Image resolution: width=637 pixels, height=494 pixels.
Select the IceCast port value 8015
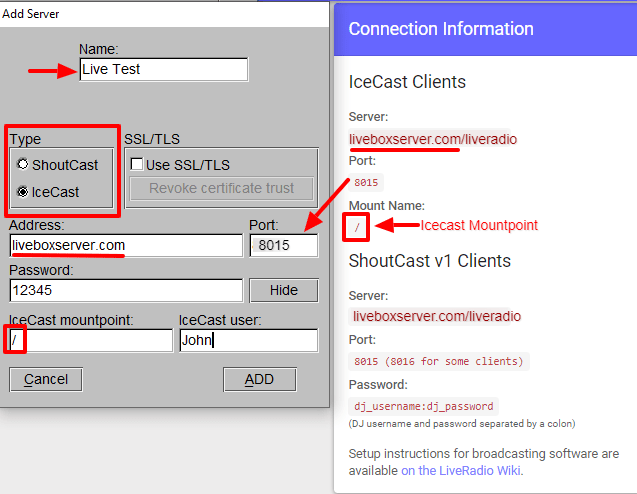(366, 182)
